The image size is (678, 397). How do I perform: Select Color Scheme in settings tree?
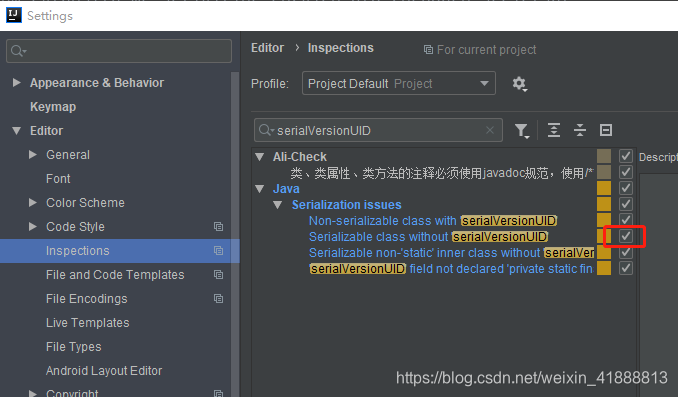[85, 203]
